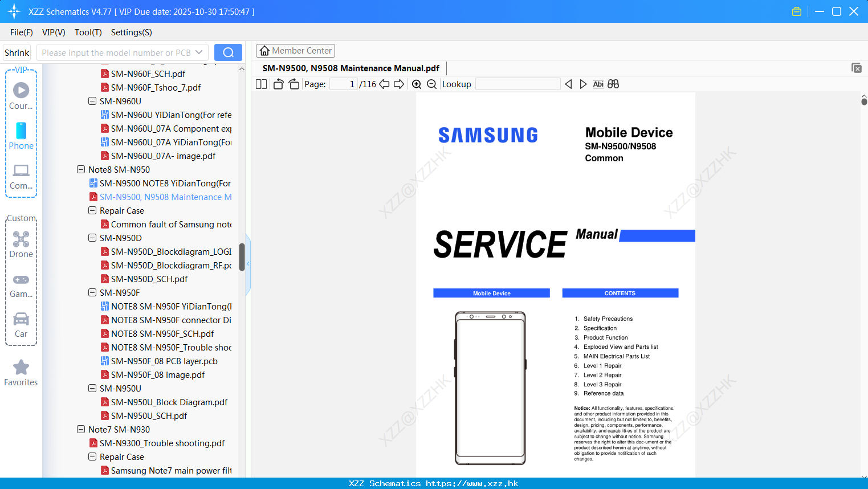Click the file tree scrollbar thumb

(242, 257)
